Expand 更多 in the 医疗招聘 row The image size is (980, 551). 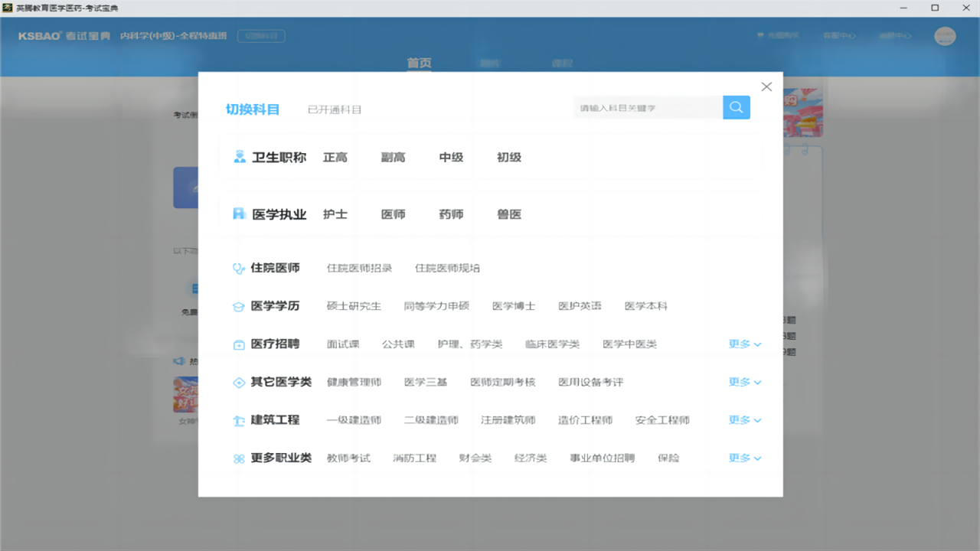click(745, 344)
